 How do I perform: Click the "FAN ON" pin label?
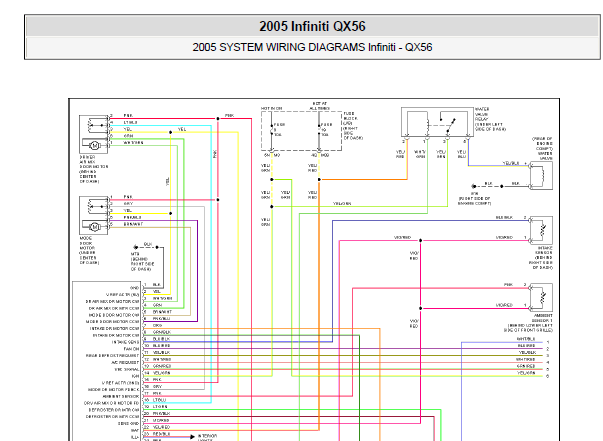pos(131,349)
